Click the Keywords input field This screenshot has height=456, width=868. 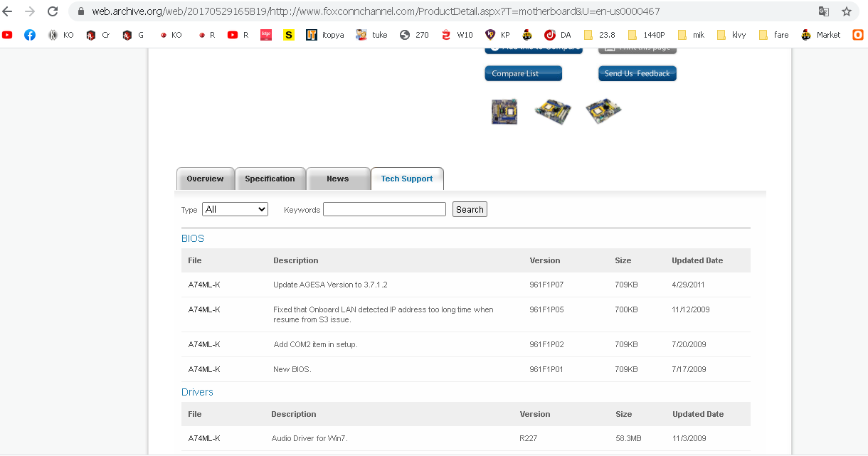(x=384, y=209)
